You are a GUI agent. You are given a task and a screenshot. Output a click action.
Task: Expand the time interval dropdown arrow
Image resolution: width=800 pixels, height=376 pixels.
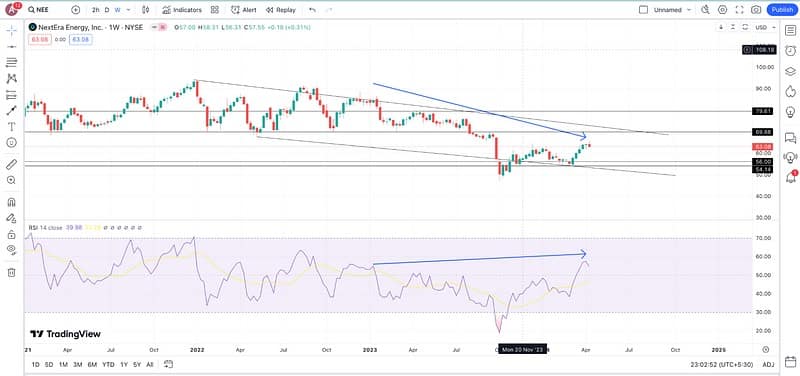pyautogui.click(x=128, y=10)
